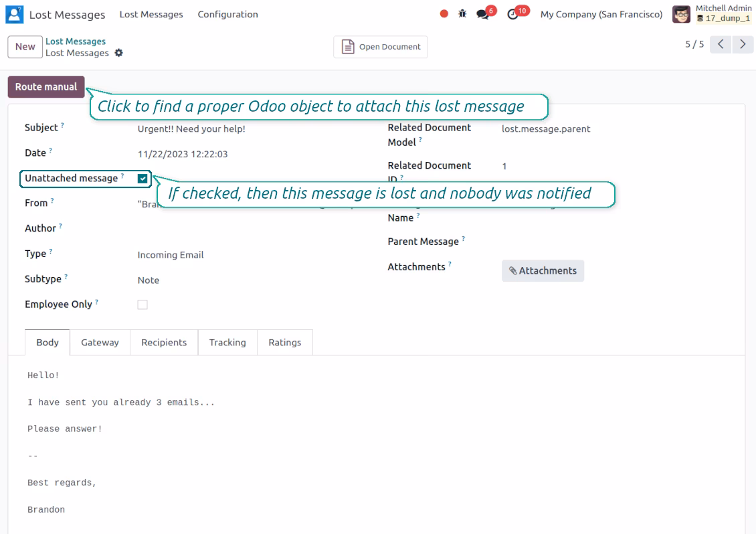Click the body line 'Please answer!'
Viewport: 756px width, 534px height.
click(x=65, y=429)
